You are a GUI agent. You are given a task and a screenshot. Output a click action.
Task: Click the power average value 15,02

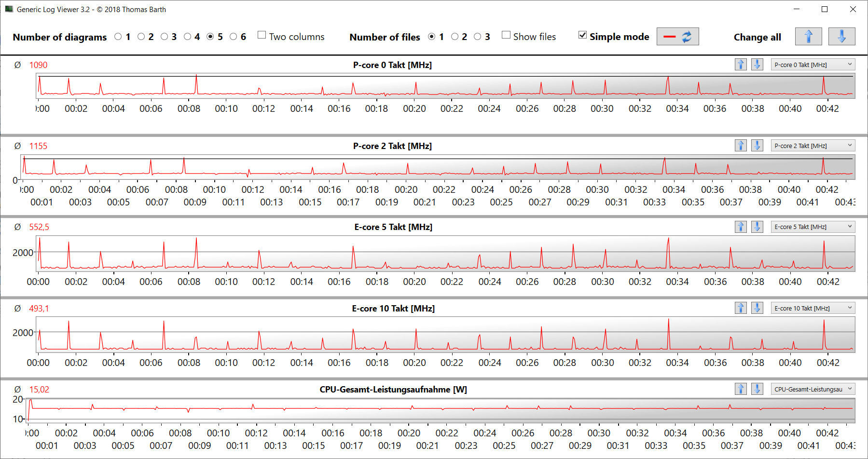(39, 390)
